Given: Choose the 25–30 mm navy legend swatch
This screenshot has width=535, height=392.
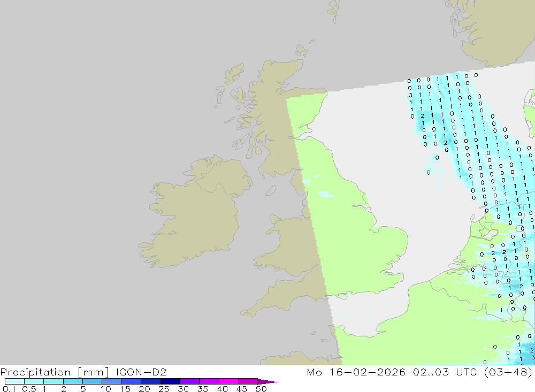Looking at the screenshot, I should (x=170, y=381).
